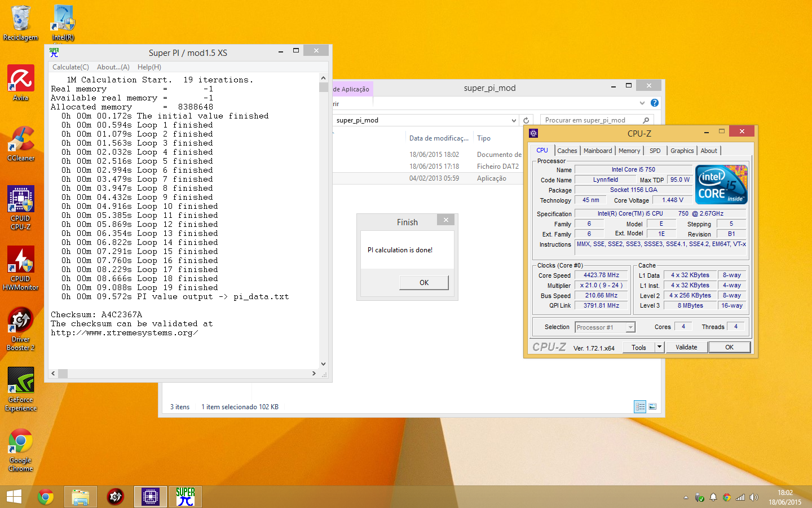Viewport: 812px width, 508px height.
Task: Open help icon in super_pi_mod Explorer window
Action: pos(654,103)
